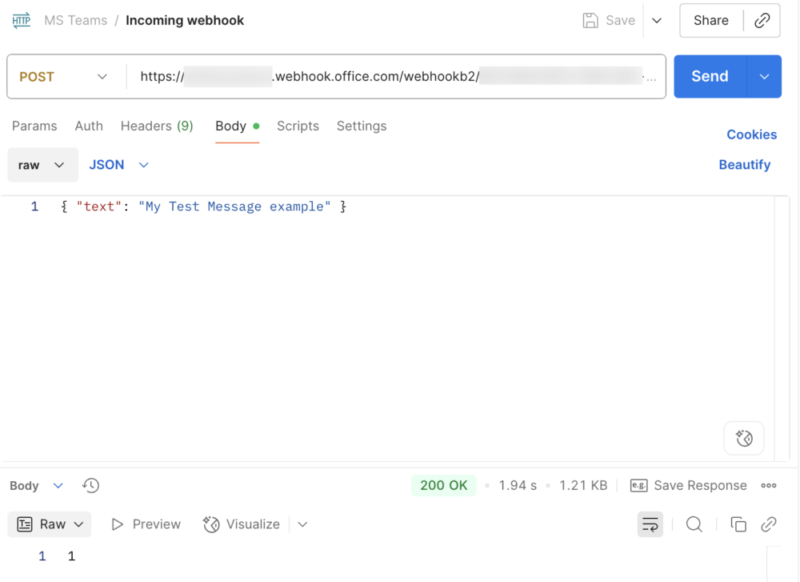Image resolution: width=800 pixels, height=582 pixels.
Task: Copy the request link via chain icon
Action: click(762, 20)
